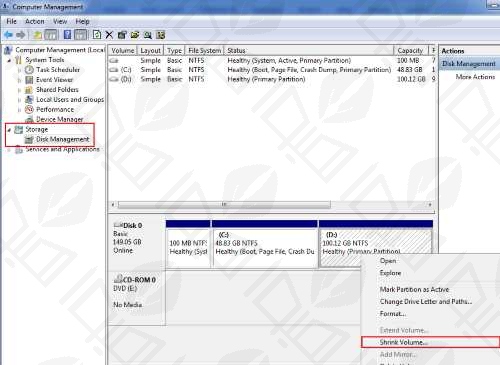Click the Computer Management (Local) root icon
This screenshot has height=365, width=500.
coord(8,50)
